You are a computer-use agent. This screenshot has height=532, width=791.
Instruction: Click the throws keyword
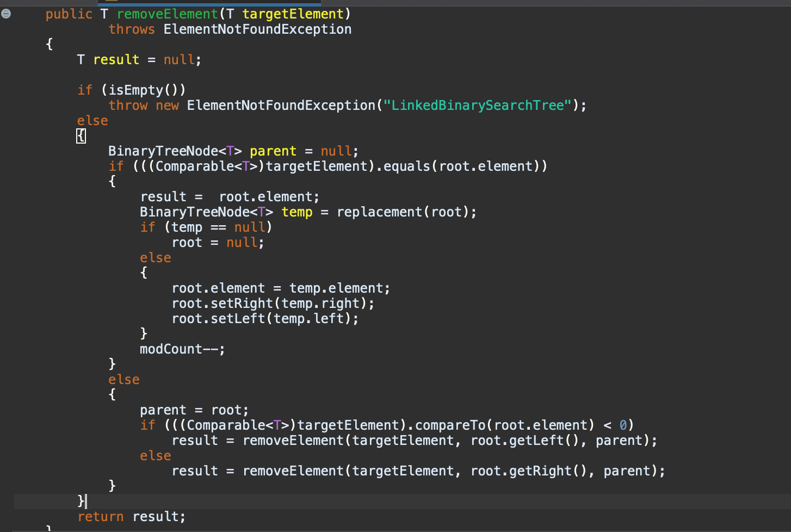131,29
